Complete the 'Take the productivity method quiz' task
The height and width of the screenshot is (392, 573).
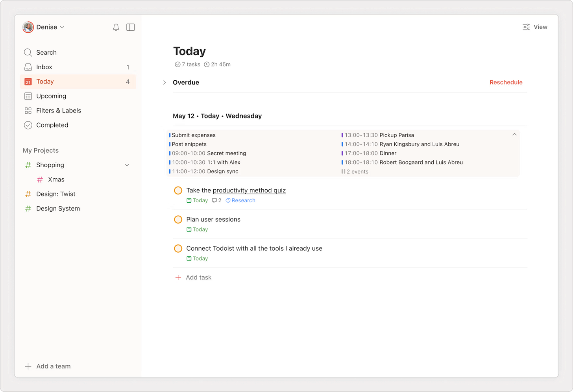coord(178,190)
